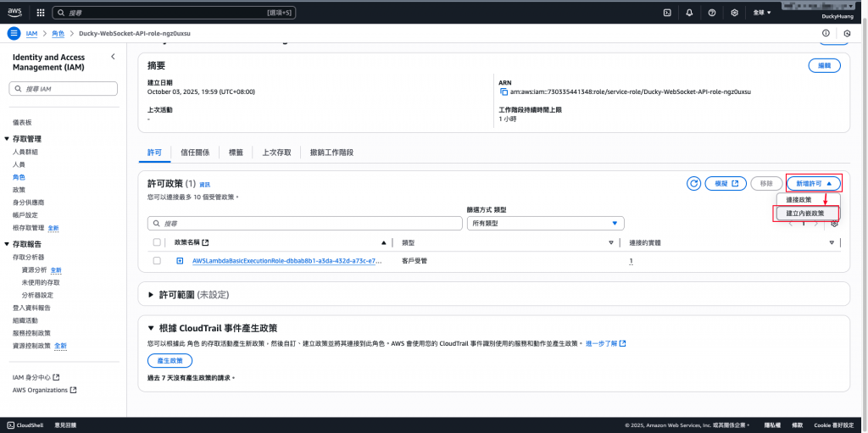
Task: Open 根存取管理 in the sidebar
Action: (28, 228)
